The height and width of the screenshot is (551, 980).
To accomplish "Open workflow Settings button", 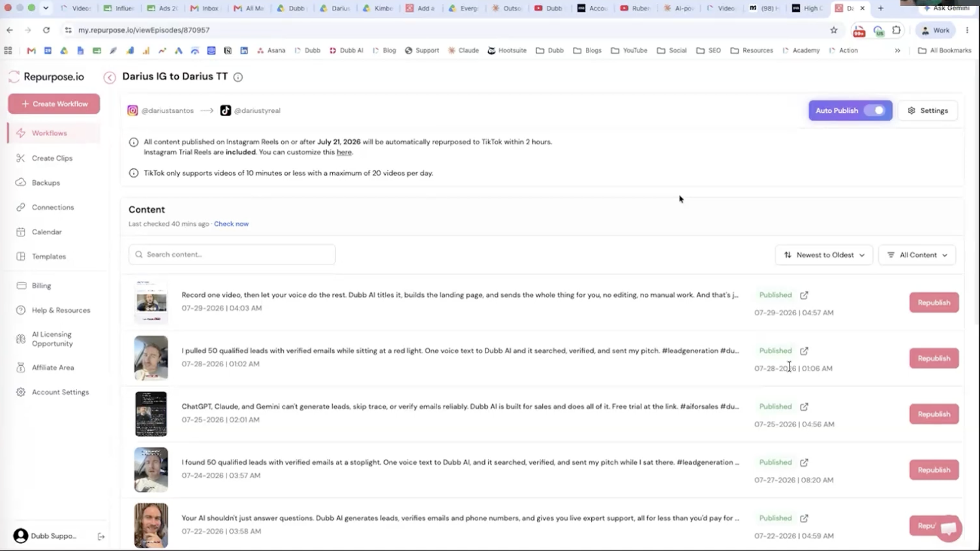I will tap(928, 110).
